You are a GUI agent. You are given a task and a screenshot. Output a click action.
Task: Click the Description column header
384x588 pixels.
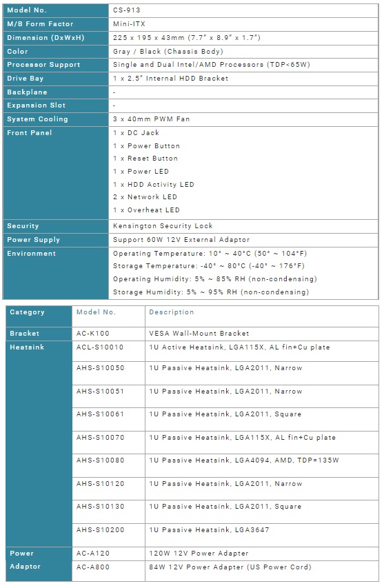pos(172,312)
